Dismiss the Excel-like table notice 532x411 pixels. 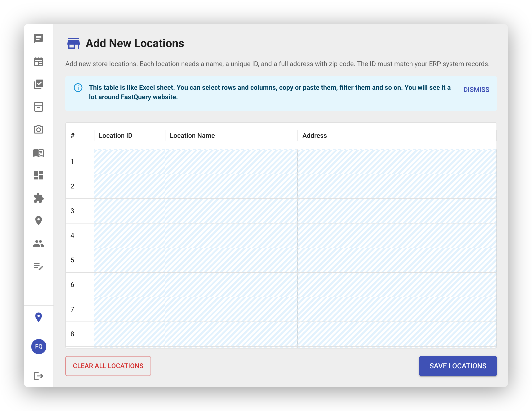tap(476, 90)
